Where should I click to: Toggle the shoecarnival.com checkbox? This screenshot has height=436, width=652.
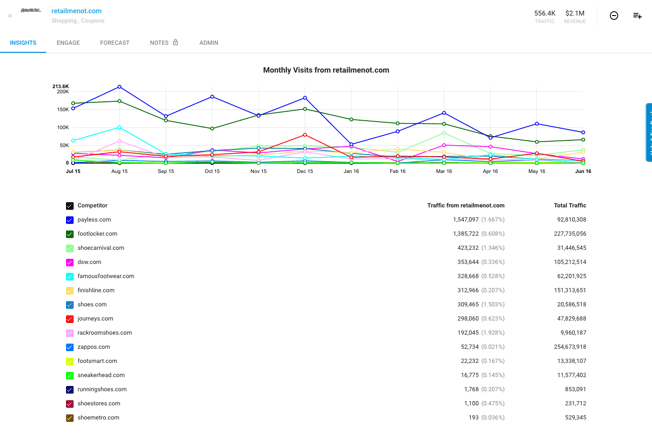(70, 248)
